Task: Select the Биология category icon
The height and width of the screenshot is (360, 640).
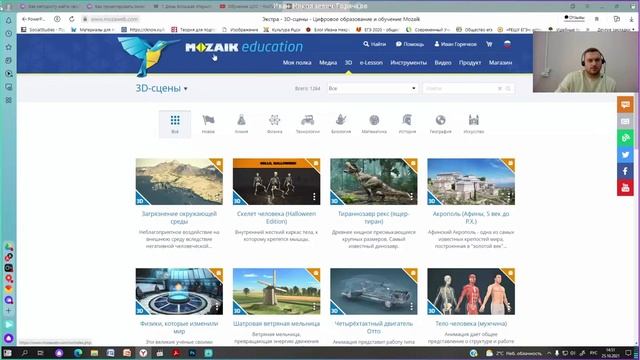Action: point(341,124)
